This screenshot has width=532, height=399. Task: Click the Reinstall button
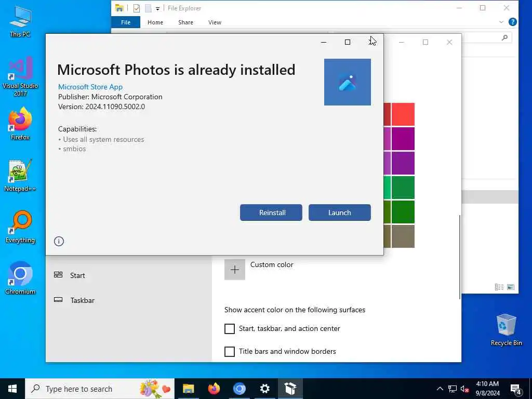pos(271,212)
